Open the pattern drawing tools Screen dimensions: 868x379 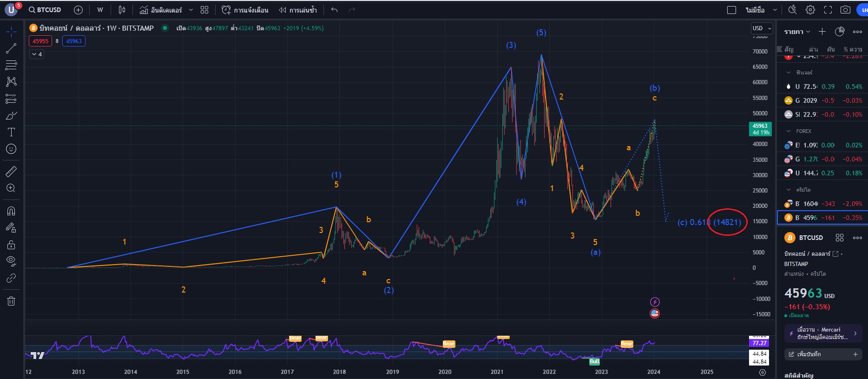coord(11,82)
